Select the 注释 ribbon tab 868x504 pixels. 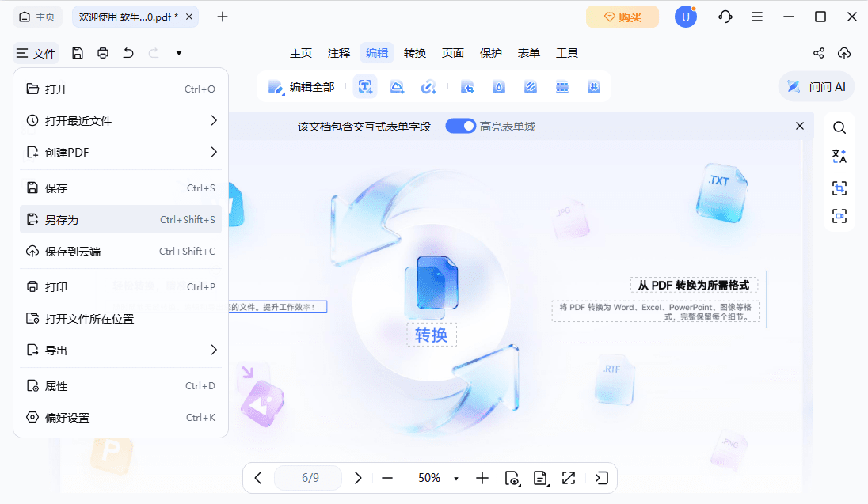pos(339,53)
